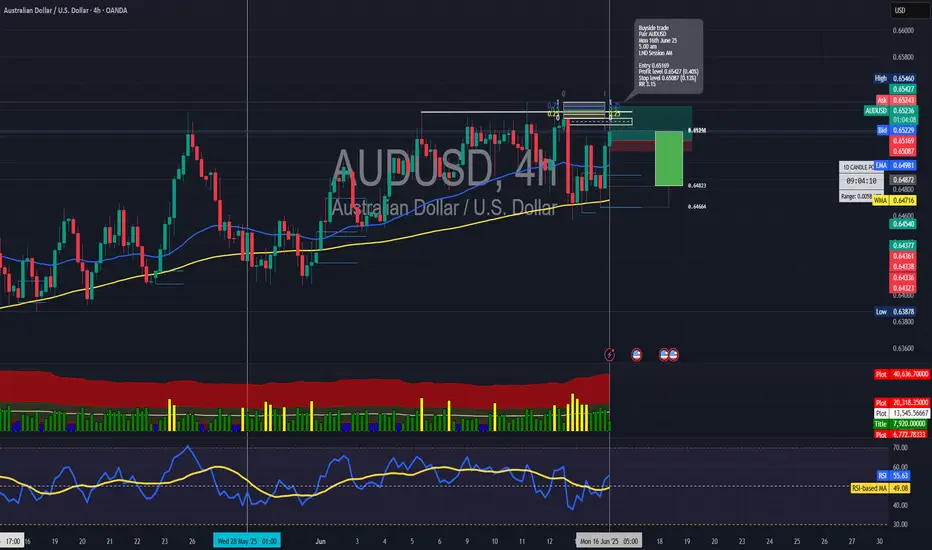Viewport: 932px width, 550px height.
Task: Click the Jun month label on time axis
Action: click(x=320, y=541)
